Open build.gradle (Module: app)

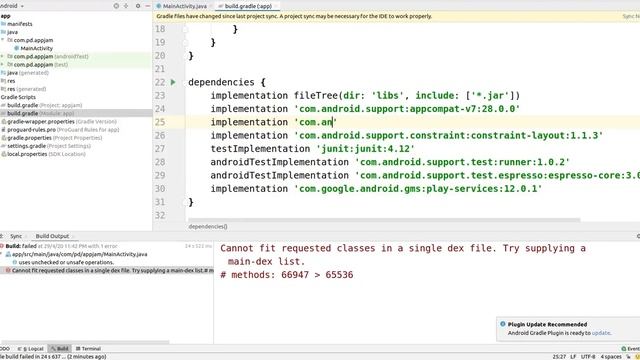tap(40, 113)
